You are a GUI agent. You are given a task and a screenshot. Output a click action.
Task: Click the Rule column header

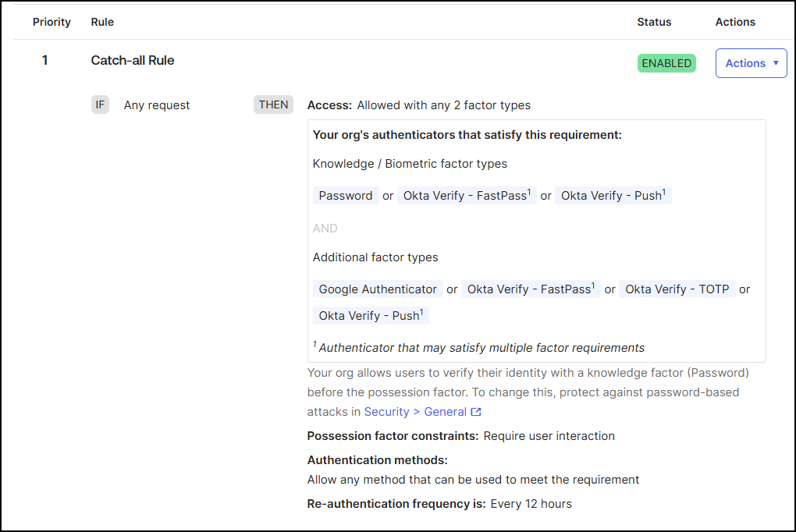(x=102, y=22)
